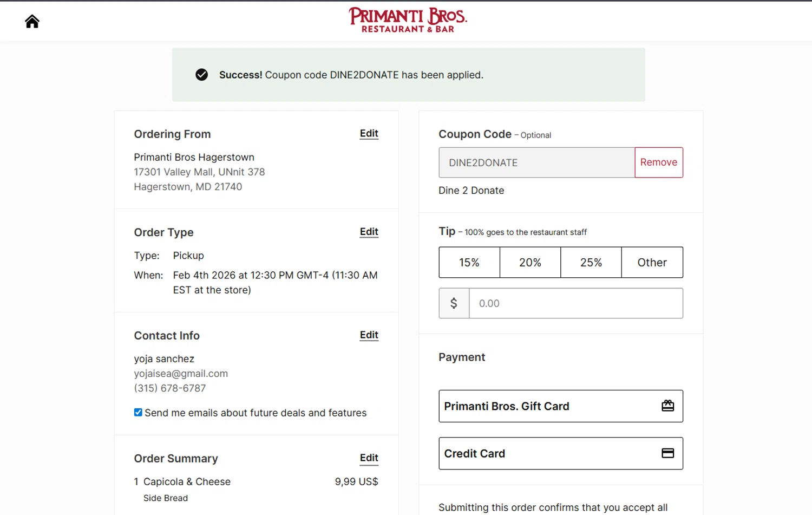The image size is (812, 515).
Task: Click the 'Send me emails about future deals' label
Action: tap(256, 413)
